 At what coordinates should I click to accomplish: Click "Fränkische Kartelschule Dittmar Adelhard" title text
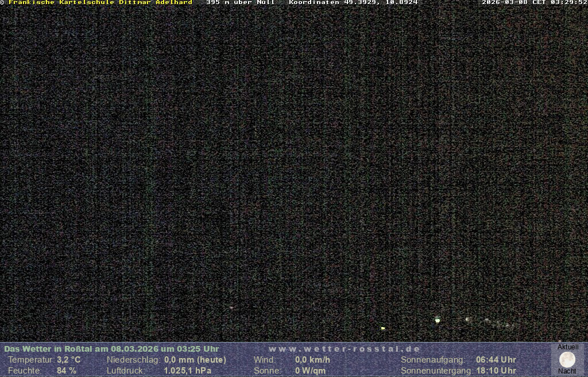(100, 2)
